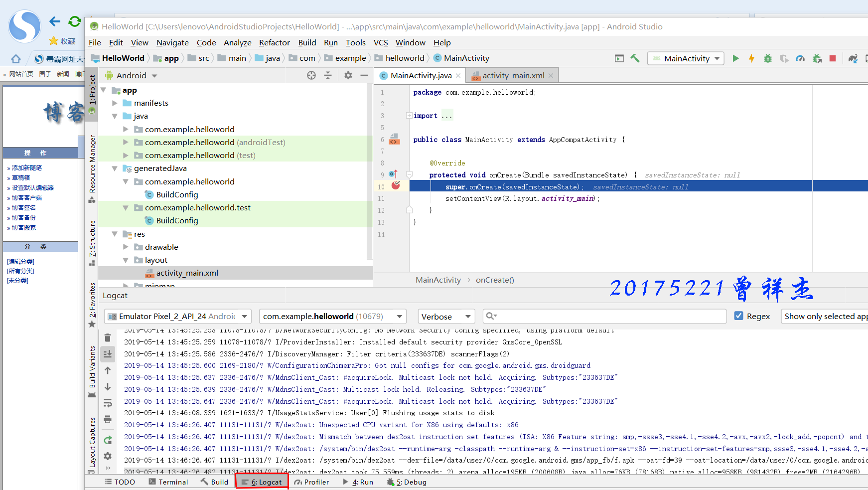This screenshot has height=490, width=868.
Task: Click the logcat Restart icon
Action: click(108, 440)
